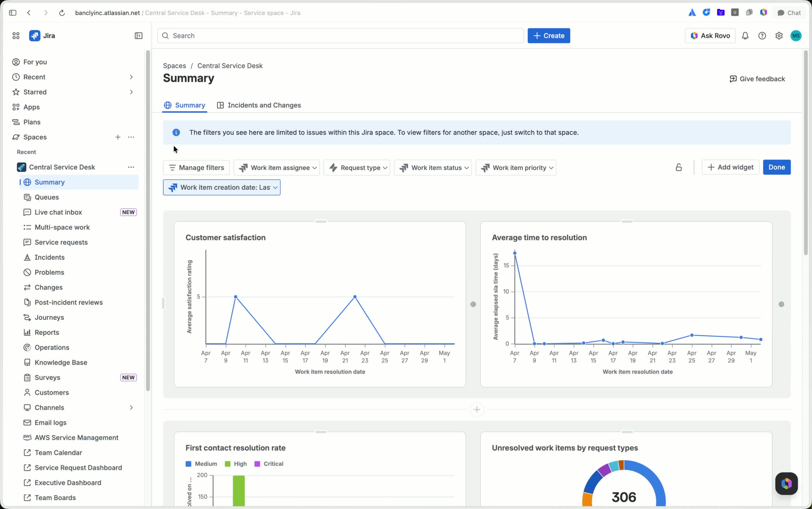Open the Work item creation date dropdown

pos(222,187)
